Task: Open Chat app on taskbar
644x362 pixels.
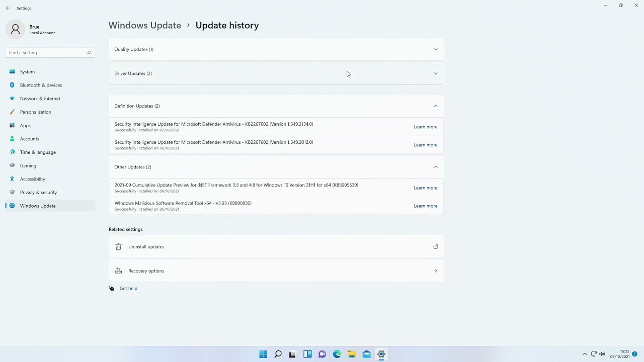Action: (322, 354)
